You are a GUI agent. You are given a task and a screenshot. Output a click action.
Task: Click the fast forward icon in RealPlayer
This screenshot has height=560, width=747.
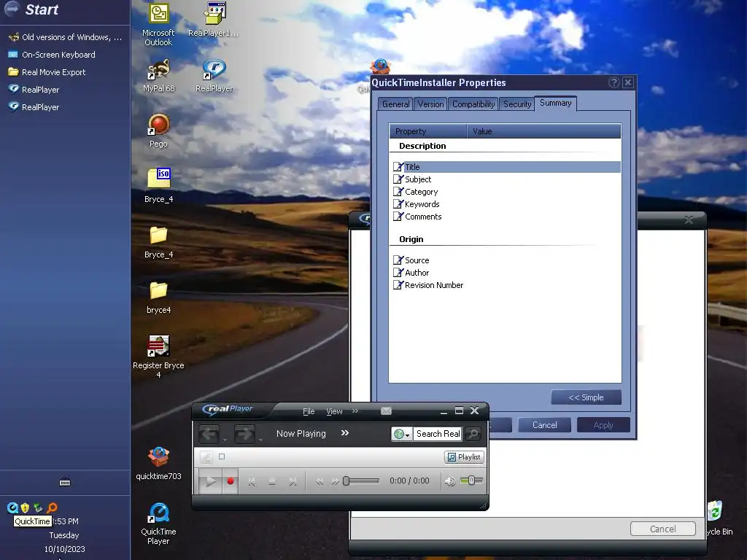[336, 482]
